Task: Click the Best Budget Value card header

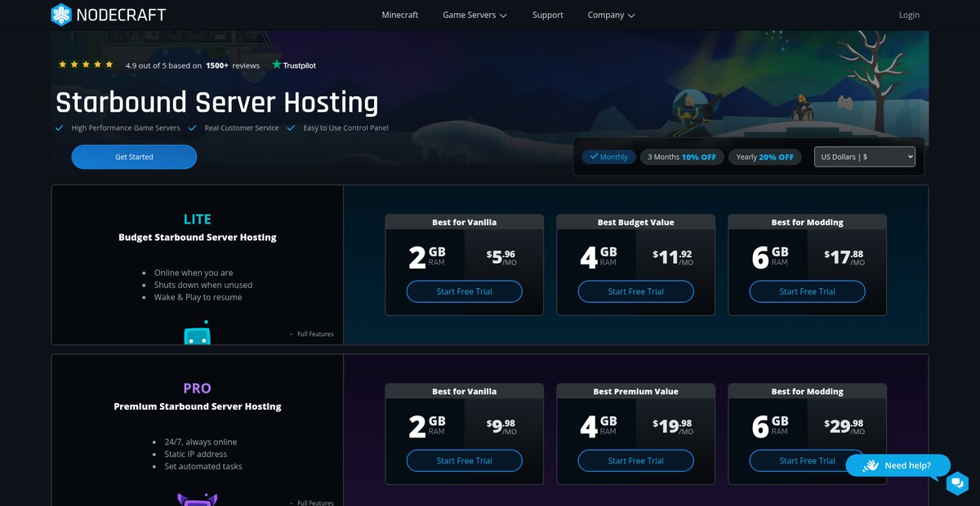Action: tap(636, 222)
